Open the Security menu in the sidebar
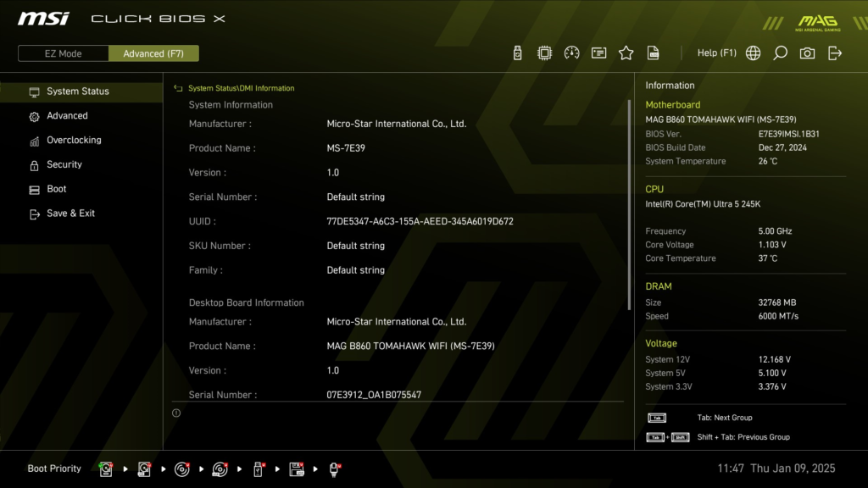This screenshot has width=868, height=488. (x=64, y=164)
